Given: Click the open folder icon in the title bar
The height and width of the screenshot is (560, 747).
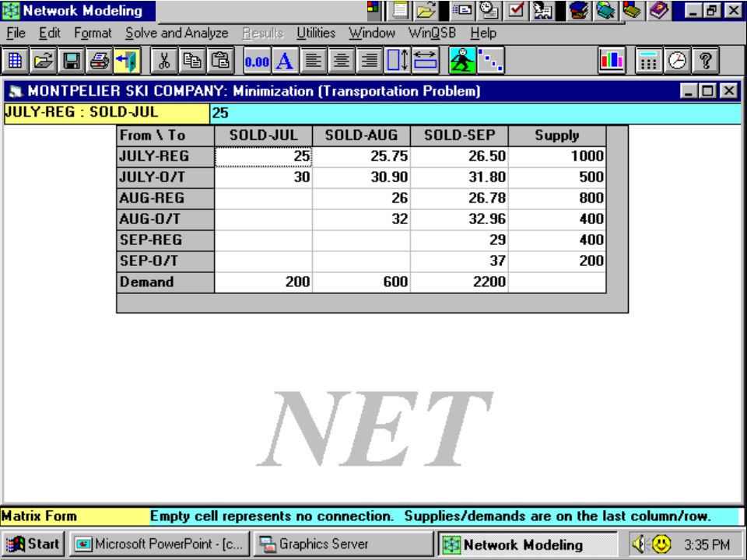Looking at the screenshot, I should pos(426,10).
